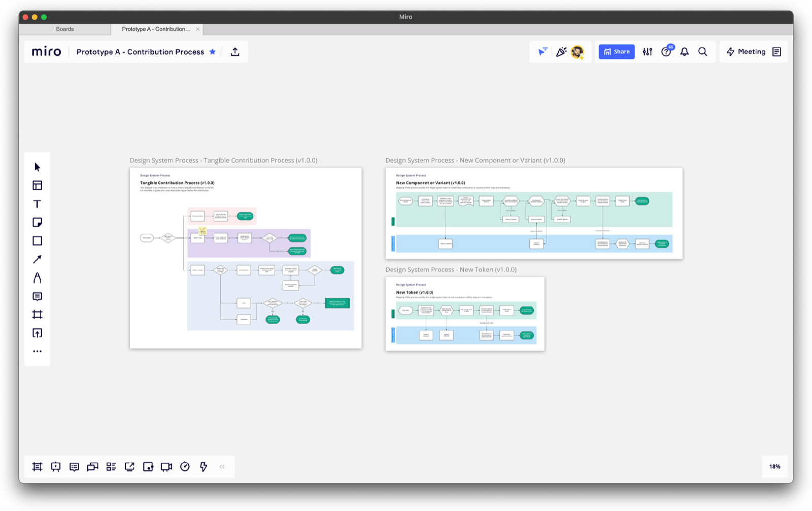Click the 18% zoom level indicator
This screenshot has width=812, height=511.
tap(774, 466)
